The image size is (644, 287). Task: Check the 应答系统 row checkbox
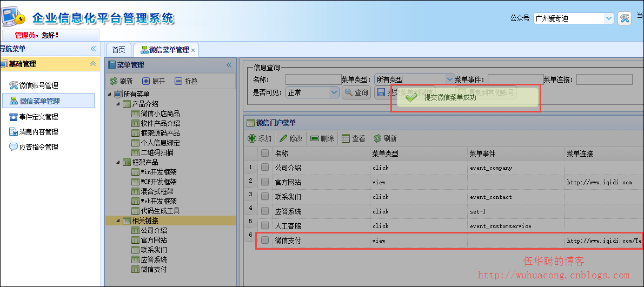(265, 211)
